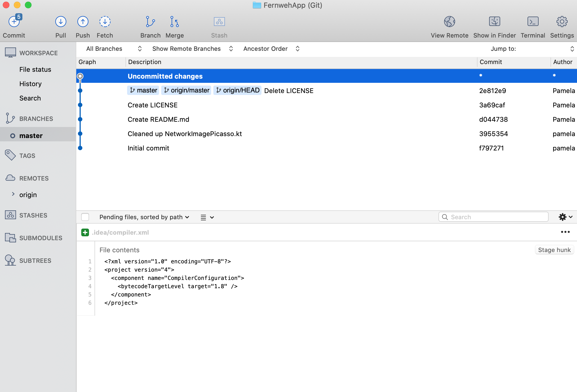Fetch from remote using Fetch icon
The image size is (577, 392).
click(x=105, y=22)
